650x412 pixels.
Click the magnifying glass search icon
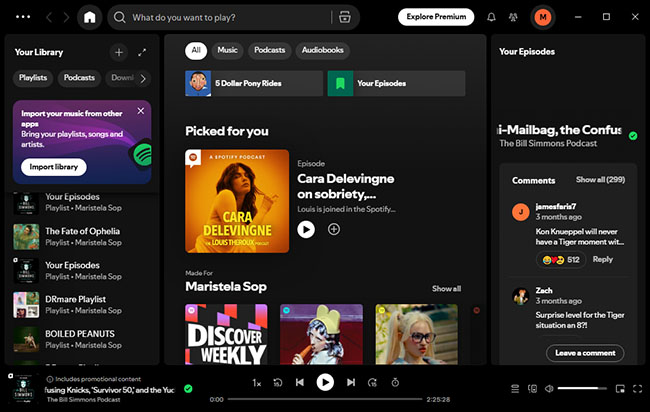[x=119, y=17]
